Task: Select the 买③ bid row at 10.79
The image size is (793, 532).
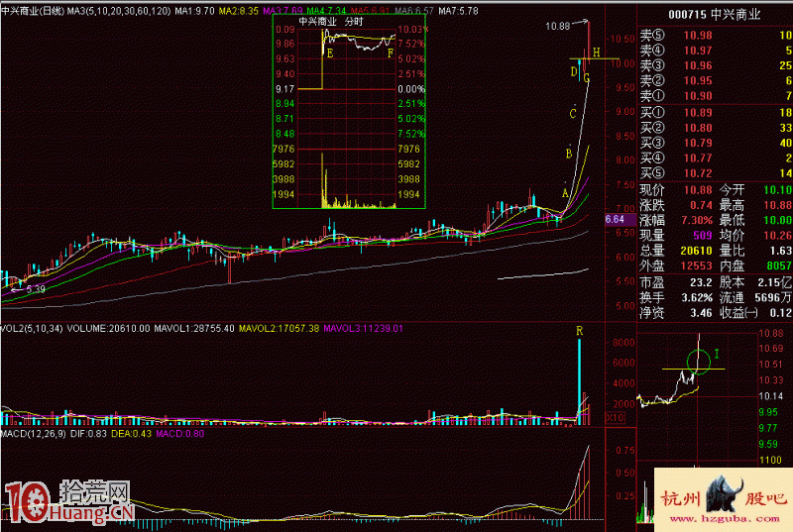Action: pyautogui.click(x=715, y=143)
